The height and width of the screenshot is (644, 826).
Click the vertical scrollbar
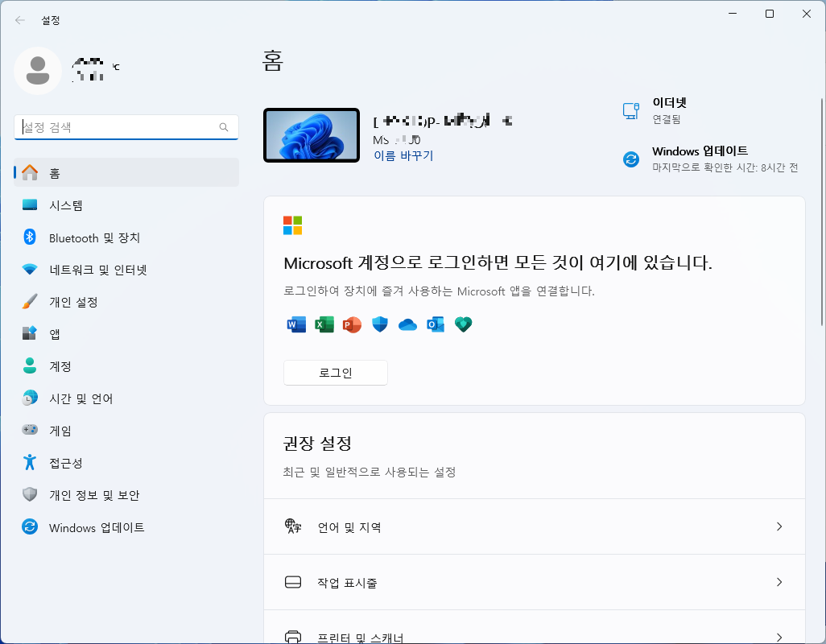pyautogui.click(x=822, y=211)
